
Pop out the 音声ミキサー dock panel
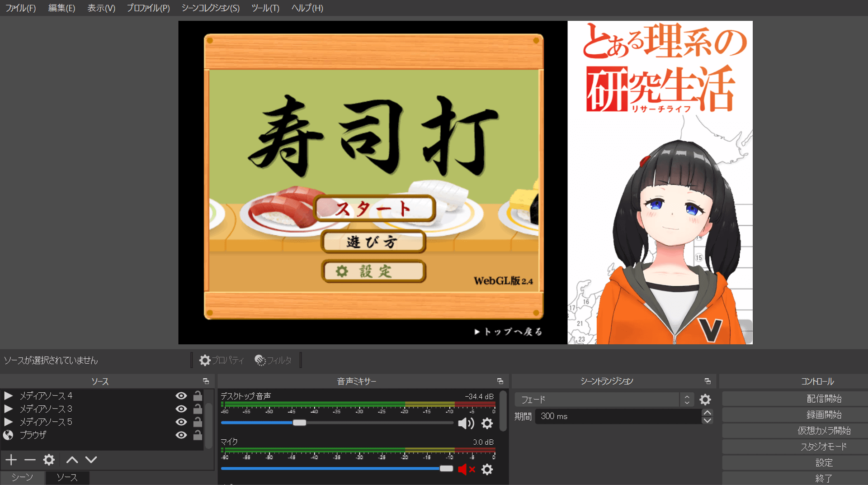[500, 381]
